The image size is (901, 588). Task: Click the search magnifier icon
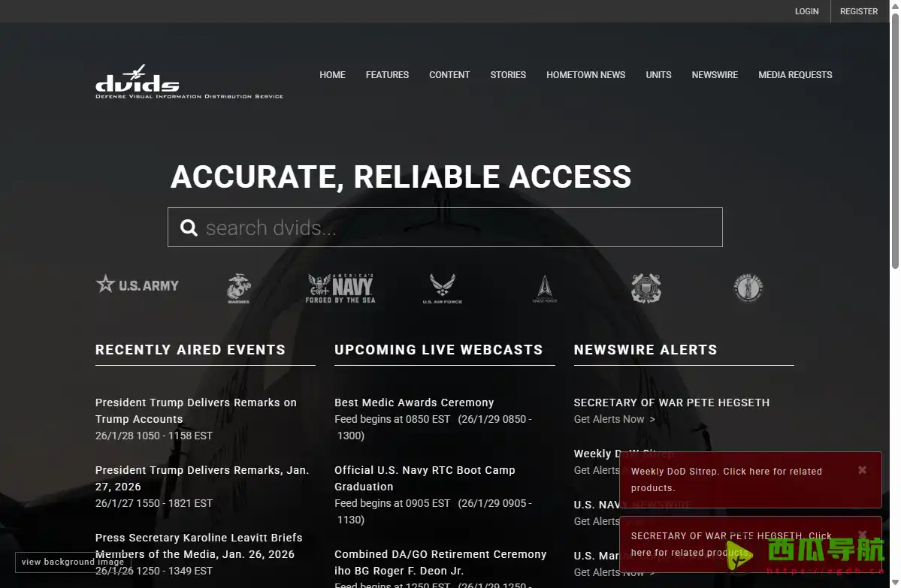[189, 228]
